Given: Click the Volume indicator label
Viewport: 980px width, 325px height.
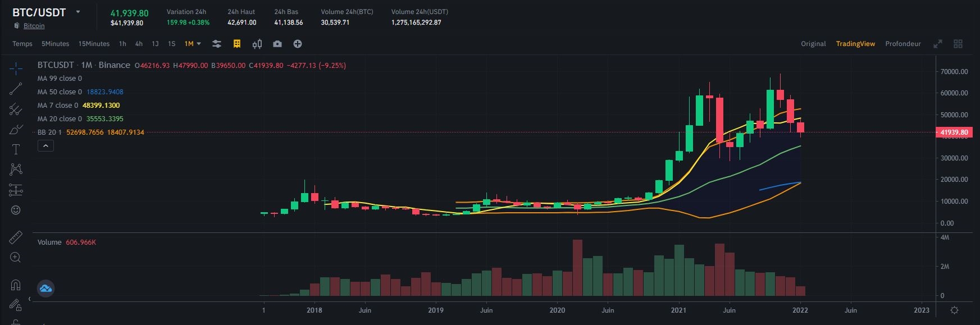Looking at the screenshot, I should click(49, 242).
